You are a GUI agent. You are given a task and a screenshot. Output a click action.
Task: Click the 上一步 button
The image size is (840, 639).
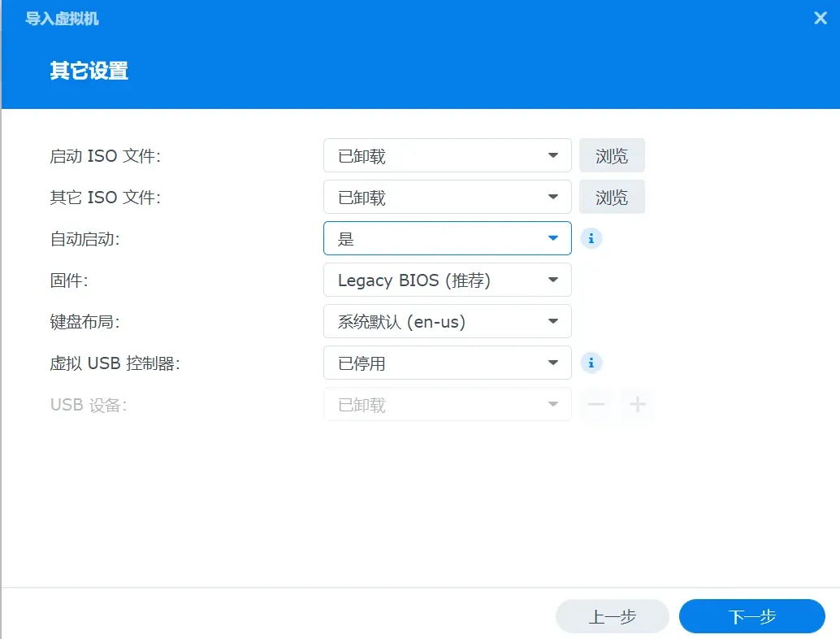tap(613, 616)
